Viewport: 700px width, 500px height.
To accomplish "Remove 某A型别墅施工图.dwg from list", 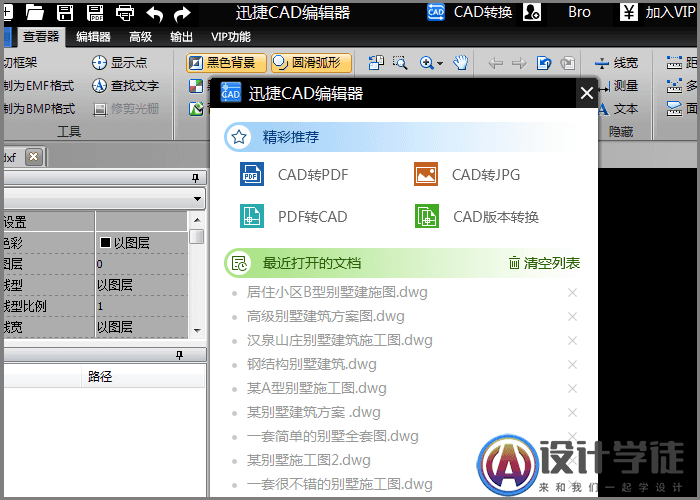I will pos(572,388).
